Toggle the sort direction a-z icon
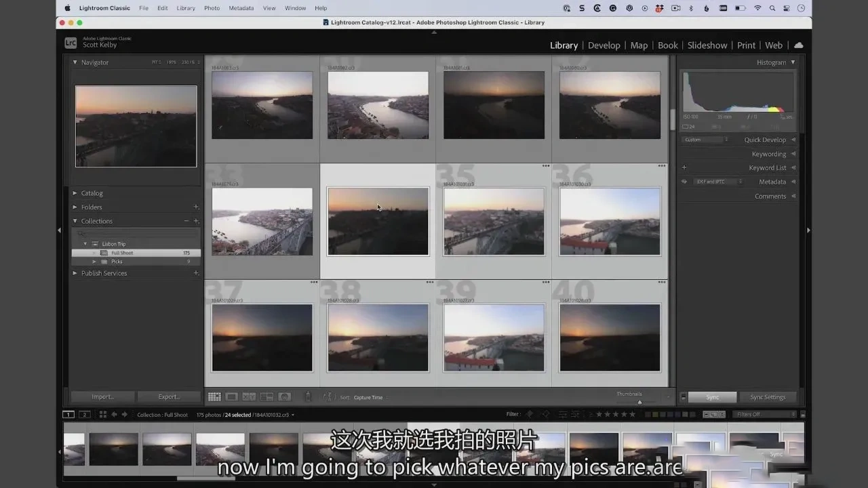Viewport: 868px width, 488px height. (x=329, y=397)
